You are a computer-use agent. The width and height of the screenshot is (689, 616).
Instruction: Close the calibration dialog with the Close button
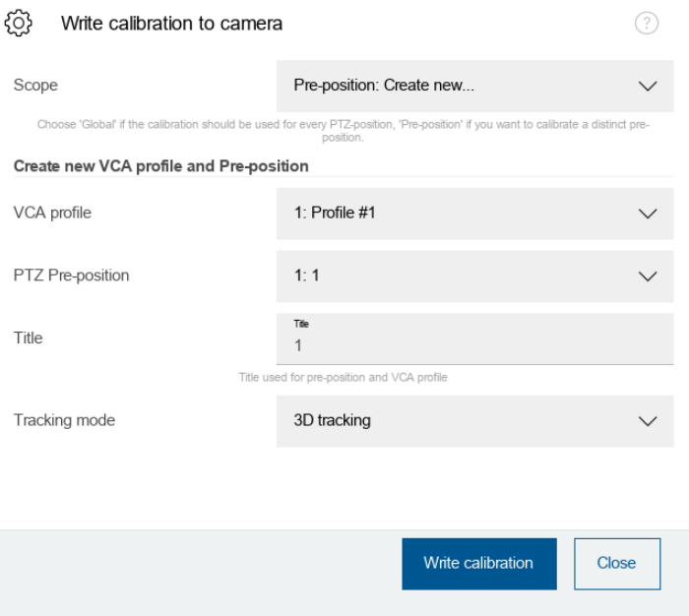tap(616, 564)
